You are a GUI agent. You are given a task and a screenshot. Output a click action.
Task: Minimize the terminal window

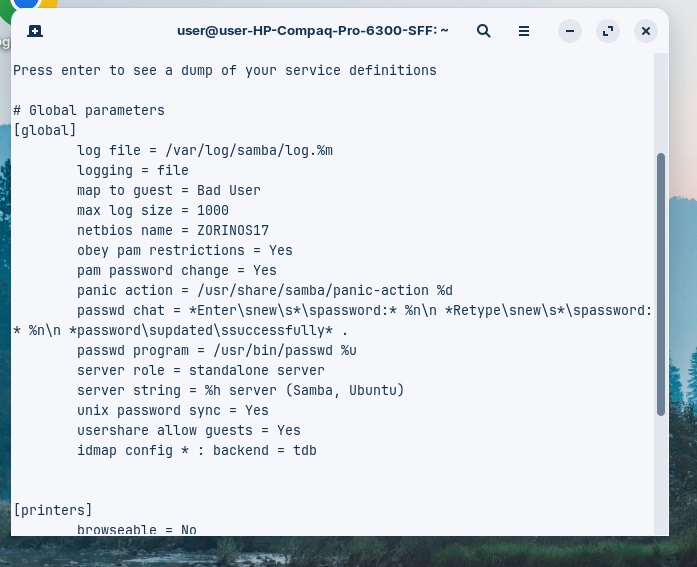pos(570,31)
